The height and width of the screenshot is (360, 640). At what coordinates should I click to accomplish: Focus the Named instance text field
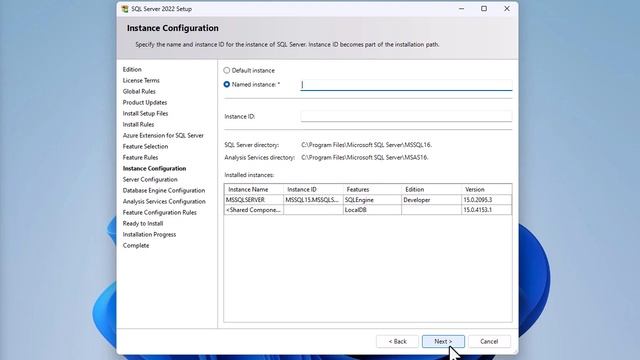click(x=406, y=85)
